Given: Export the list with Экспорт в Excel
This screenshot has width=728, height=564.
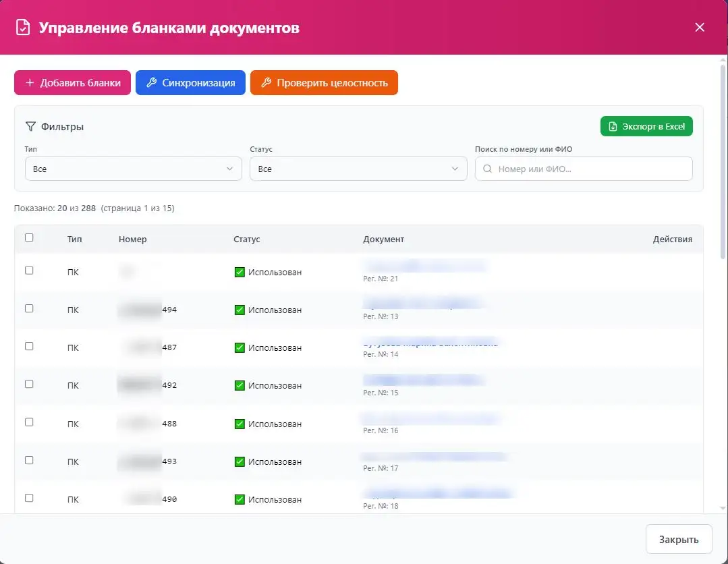Looking at the screenshot, I should [646, 126].
